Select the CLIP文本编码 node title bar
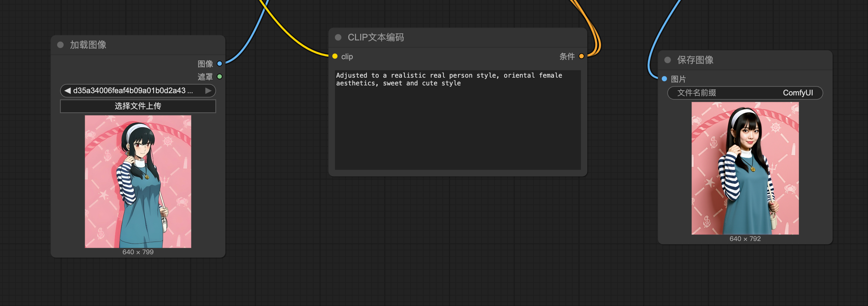The height and width of the screenshot is (306, 868). tap(472, 38)
